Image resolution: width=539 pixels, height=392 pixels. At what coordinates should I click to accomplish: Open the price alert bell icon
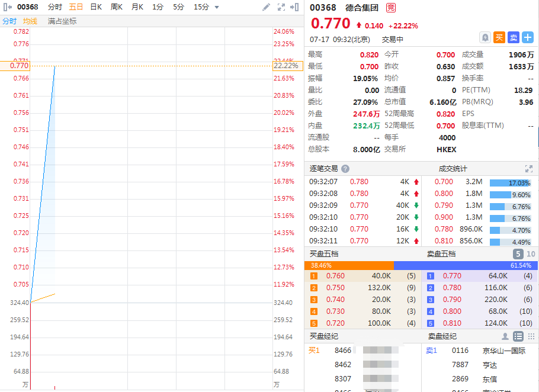click(x=485, y=37)
